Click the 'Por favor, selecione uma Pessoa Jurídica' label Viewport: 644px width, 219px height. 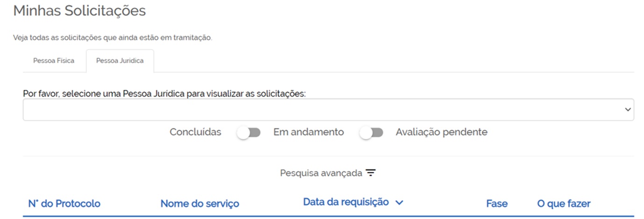tap(164, 93)
